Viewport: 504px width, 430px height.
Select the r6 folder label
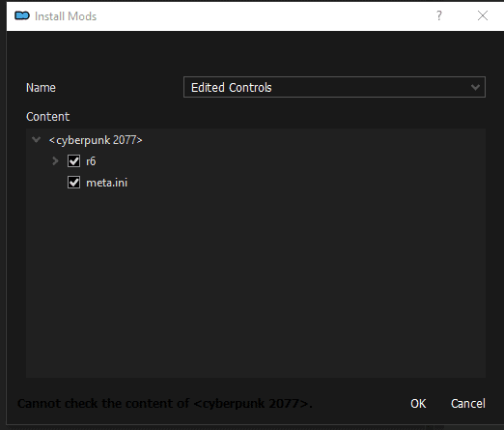click(x=91, y=161)
